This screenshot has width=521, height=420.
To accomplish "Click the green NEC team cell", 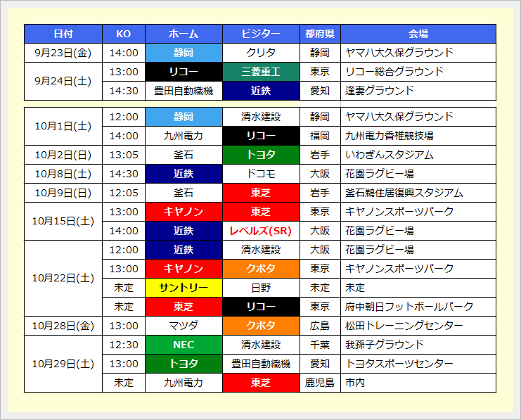I will tap(184, 345).
